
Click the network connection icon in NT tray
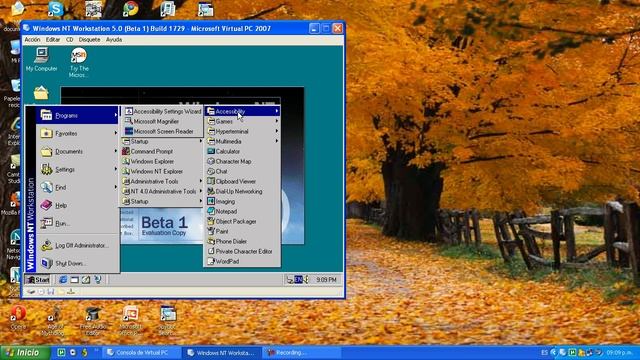click(290, 280)
